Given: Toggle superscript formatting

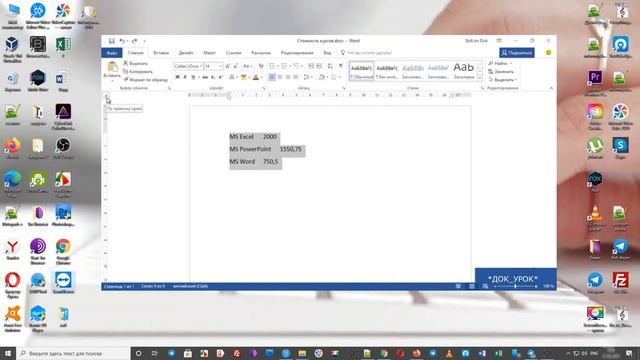Looking at the screenshot, I should (220, 77).
